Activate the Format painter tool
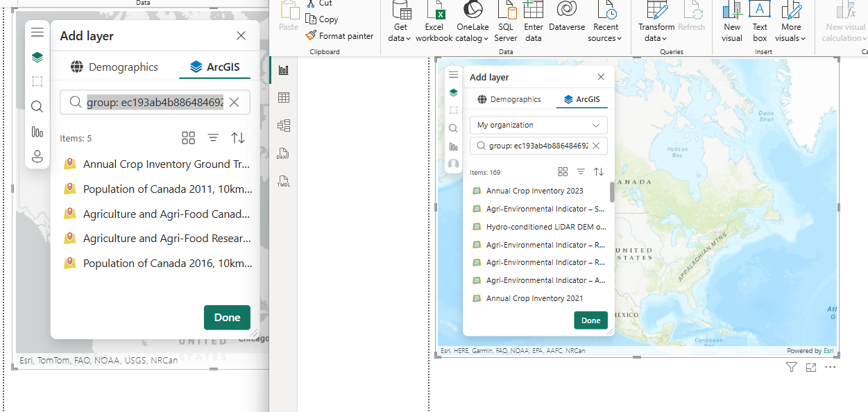 coord(340,36)
